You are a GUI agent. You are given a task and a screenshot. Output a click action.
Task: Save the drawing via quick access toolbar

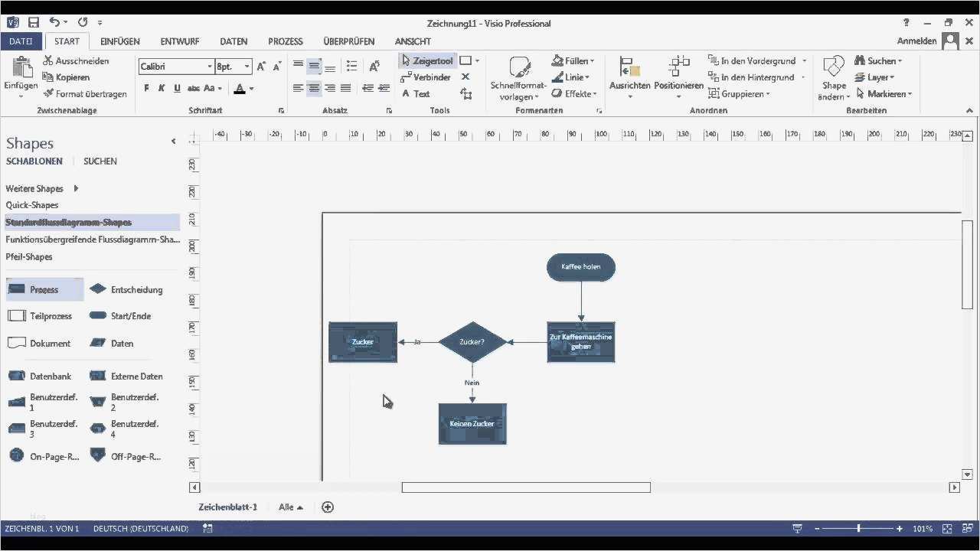[34, 23]
